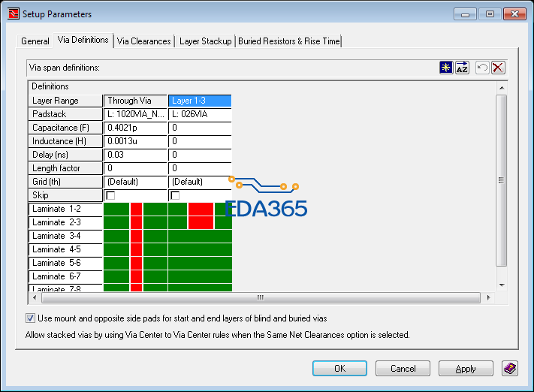The image size is (534, 392).
Task: Select the Laminate 3-4 row header
Action: 65,236
